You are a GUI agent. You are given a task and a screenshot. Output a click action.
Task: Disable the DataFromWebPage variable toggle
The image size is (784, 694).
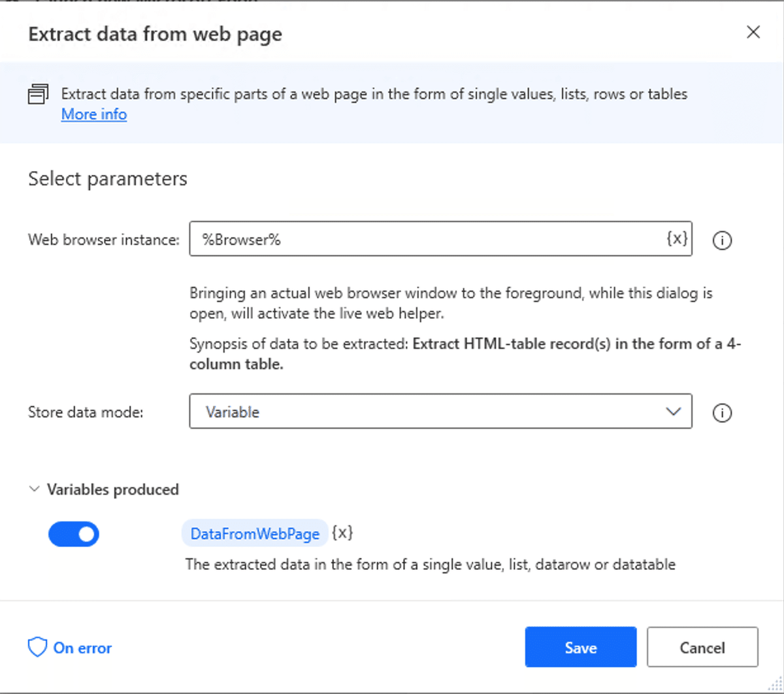pos(74,534)
